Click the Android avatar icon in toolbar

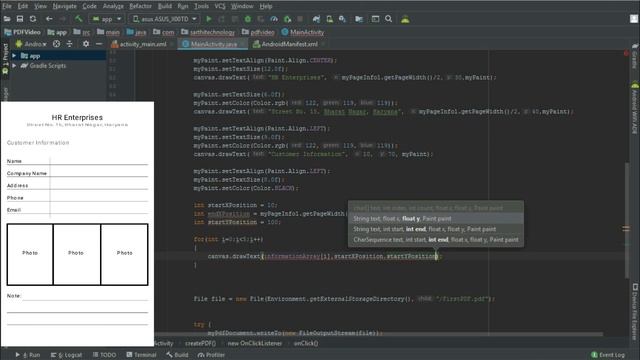click(405, 19)
